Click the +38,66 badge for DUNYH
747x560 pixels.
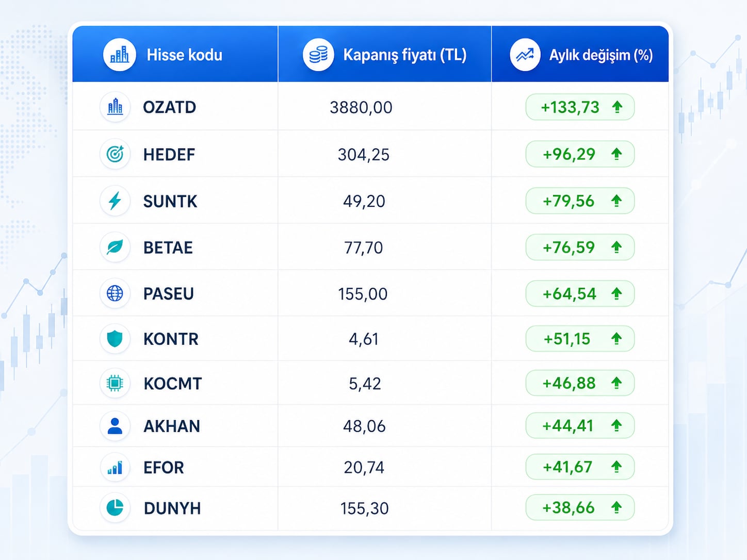click(x=580, y=508)
